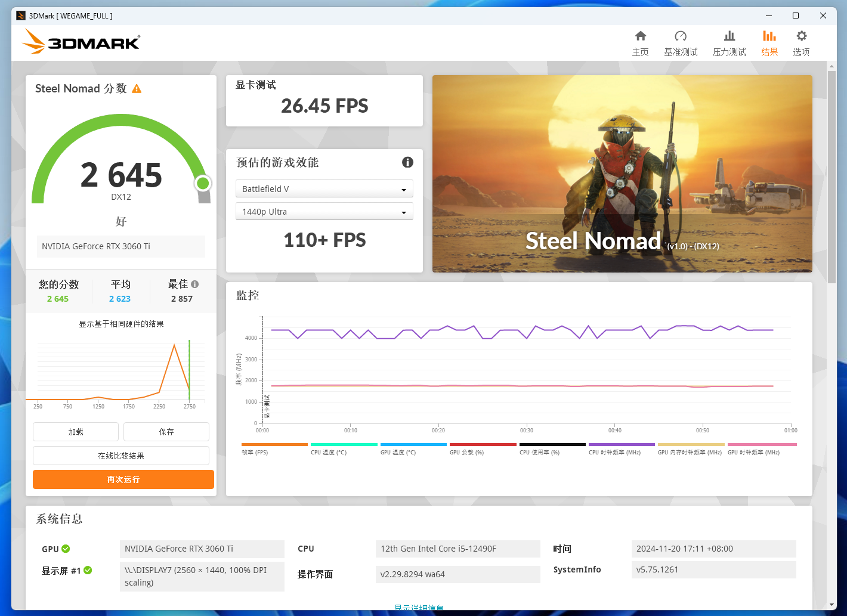The height and width of the screenshot is (616, 847).
Task: Toggle the CPU 温度 legend swatch
Action: click(x=344, y=444)
